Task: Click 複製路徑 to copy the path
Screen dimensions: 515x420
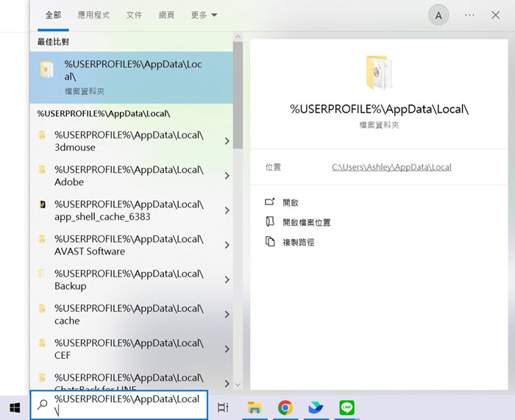Action: (298, 242)
